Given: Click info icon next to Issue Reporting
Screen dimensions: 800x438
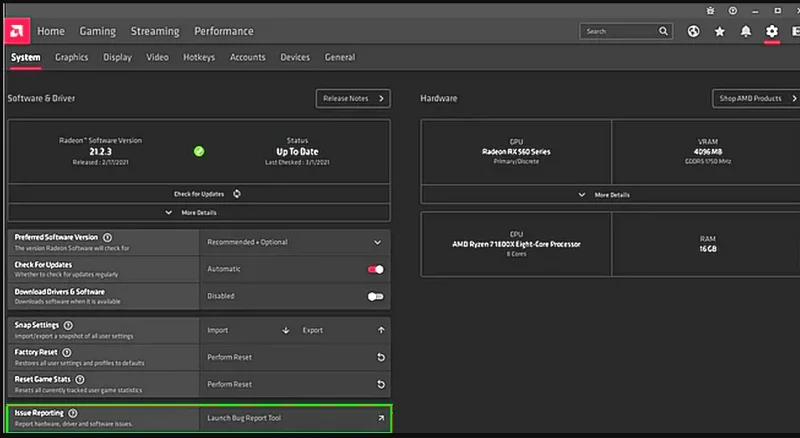Looking at the screenshot, I should (x=72, y=413).
